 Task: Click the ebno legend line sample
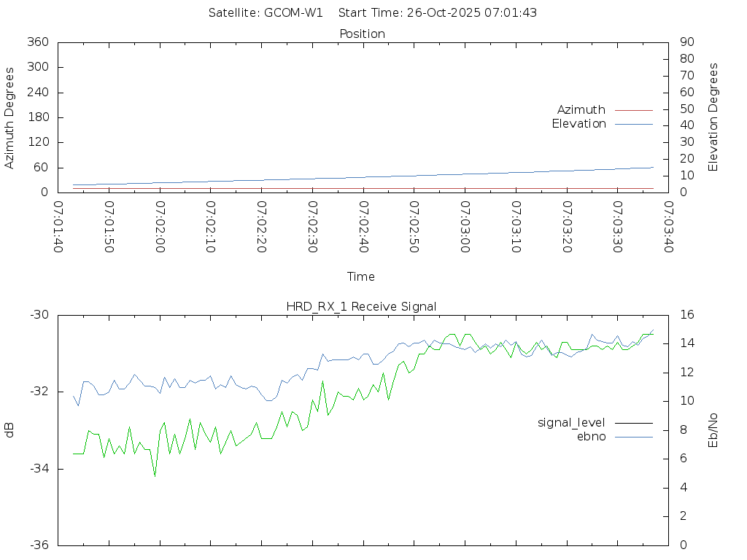pyautogui.click(x=633, y=437)
